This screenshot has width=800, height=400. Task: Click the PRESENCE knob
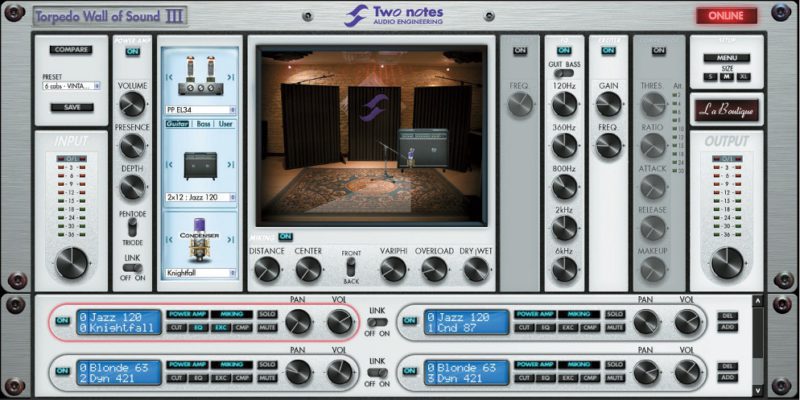point(132,146)
